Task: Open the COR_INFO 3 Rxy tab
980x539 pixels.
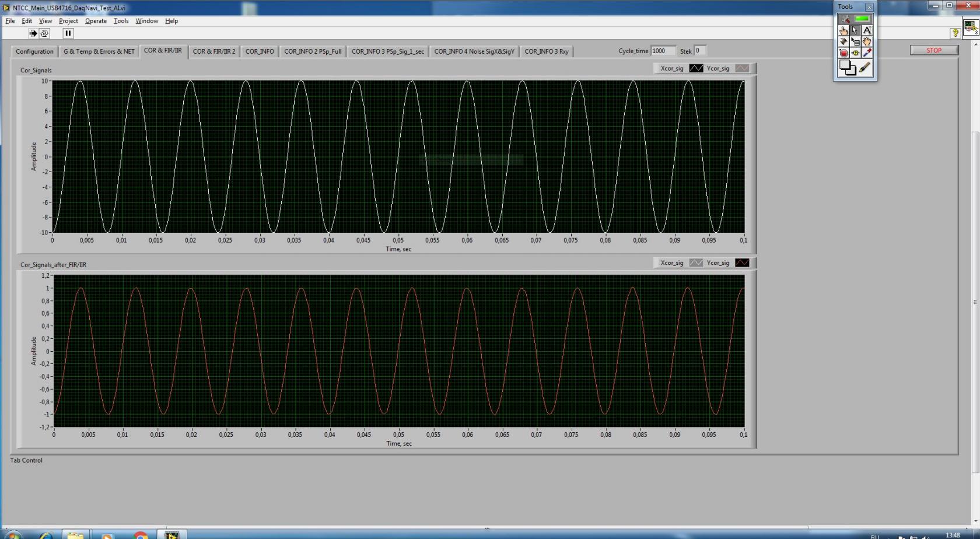Action: pos(547,51)
